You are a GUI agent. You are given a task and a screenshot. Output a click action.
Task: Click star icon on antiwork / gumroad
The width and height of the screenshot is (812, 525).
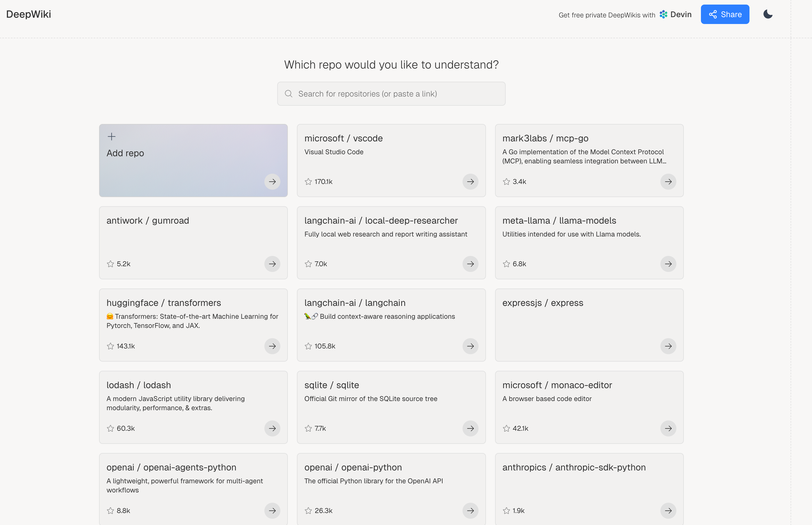click(110, 264)
